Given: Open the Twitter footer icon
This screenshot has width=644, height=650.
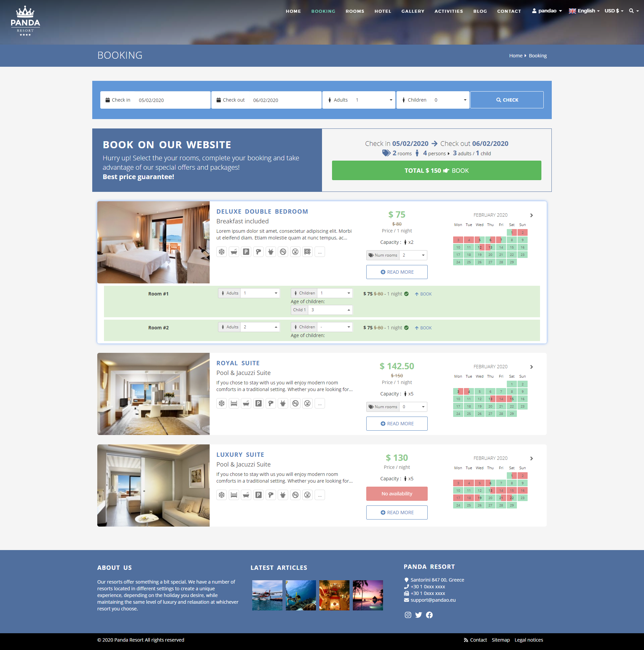Looking at the screenshot, I should click(419, 615).
